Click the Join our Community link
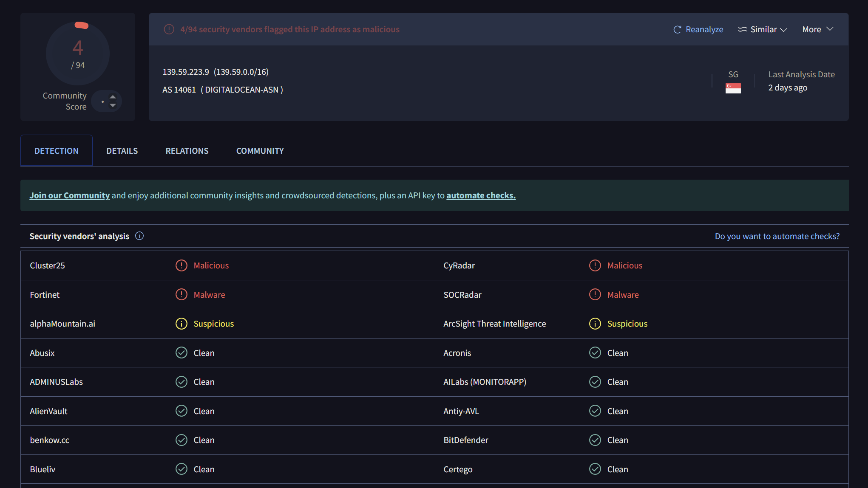Screen dimensions: 868x488 coord(70,195)
